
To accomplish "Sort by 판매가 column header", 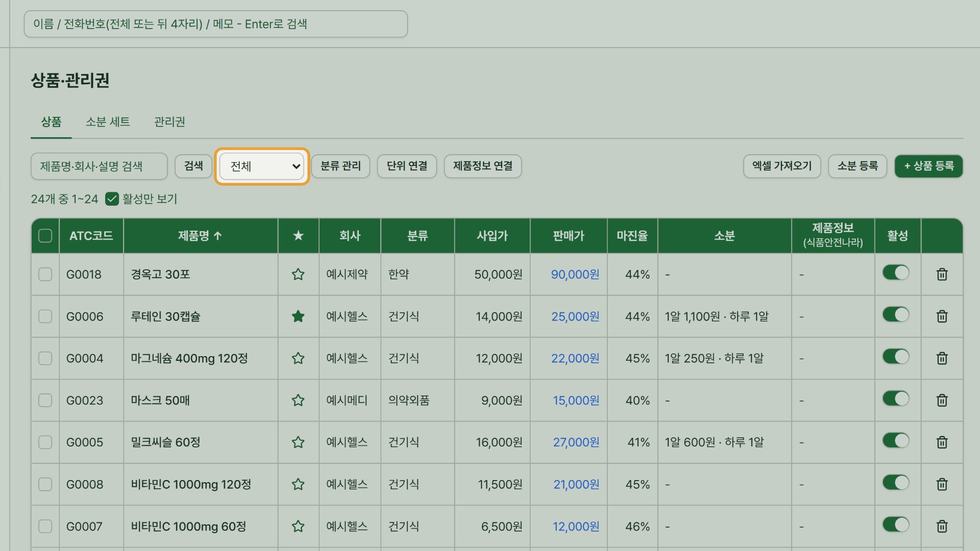I will point(569,236).
